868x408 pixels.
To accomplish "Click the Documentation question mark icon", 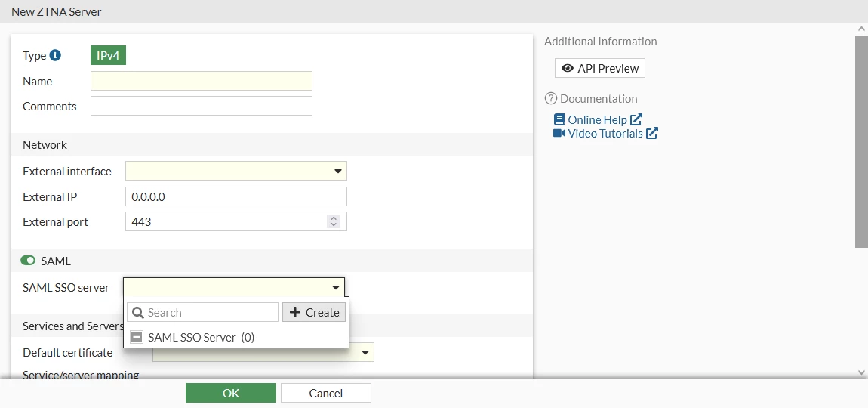I will click(x=550, y=99).
